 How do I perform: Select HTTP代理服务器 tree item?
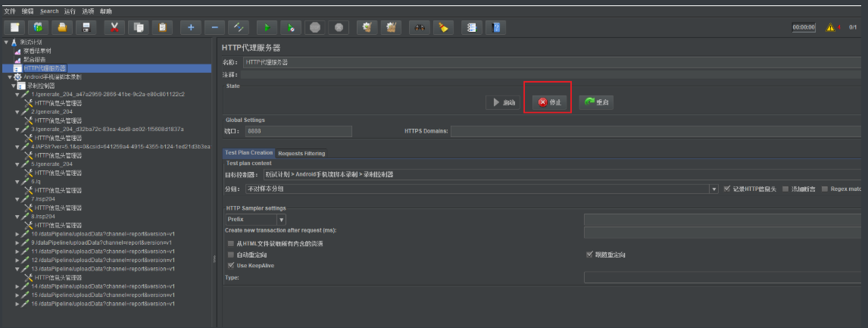pos(44,68)
